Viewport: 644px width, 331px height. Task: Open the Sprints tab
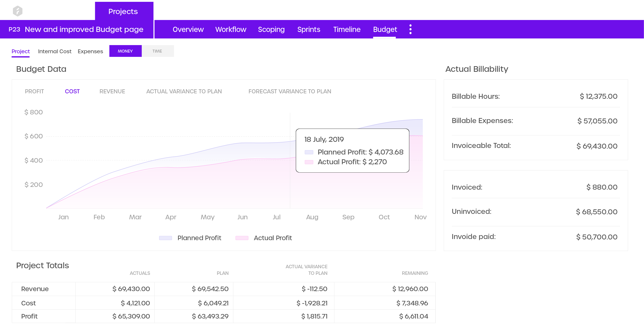[x=309, y=29]
